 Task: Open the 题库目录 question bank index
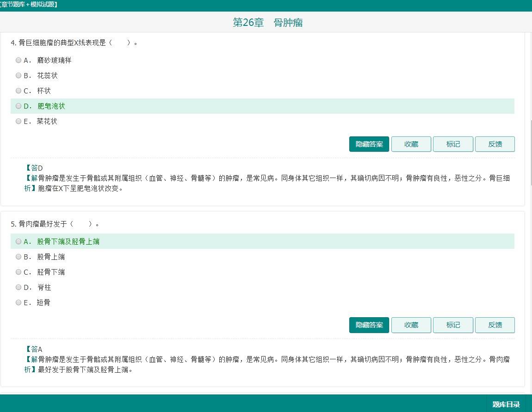[x=506, y=404]
